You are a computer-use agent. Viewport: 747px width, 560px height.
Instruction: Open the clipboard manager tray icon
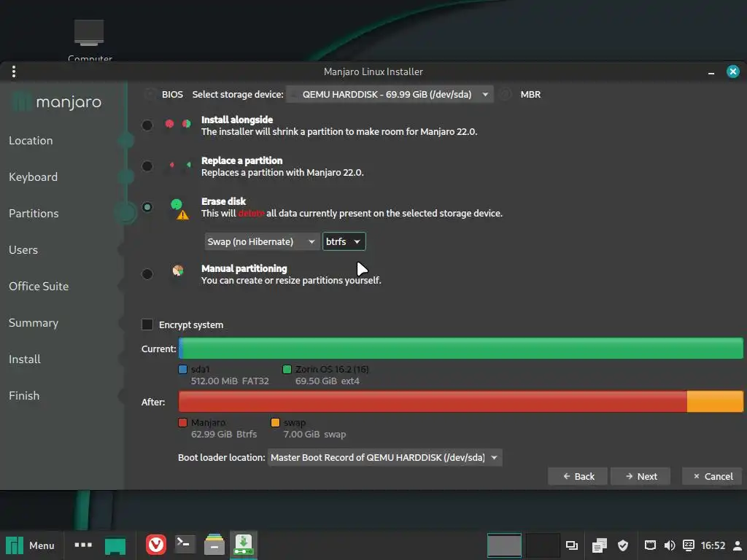point(600,545)
